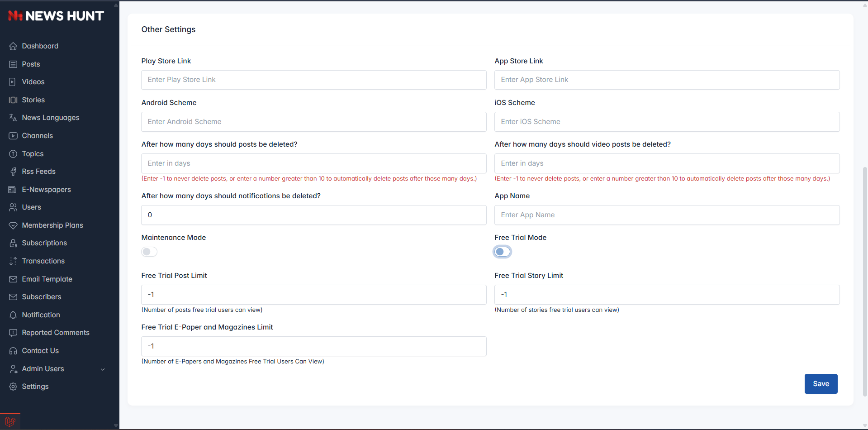Toggle the Free Trial Mode switch
This screenshot has width=868, height=430.
point(503,252)
